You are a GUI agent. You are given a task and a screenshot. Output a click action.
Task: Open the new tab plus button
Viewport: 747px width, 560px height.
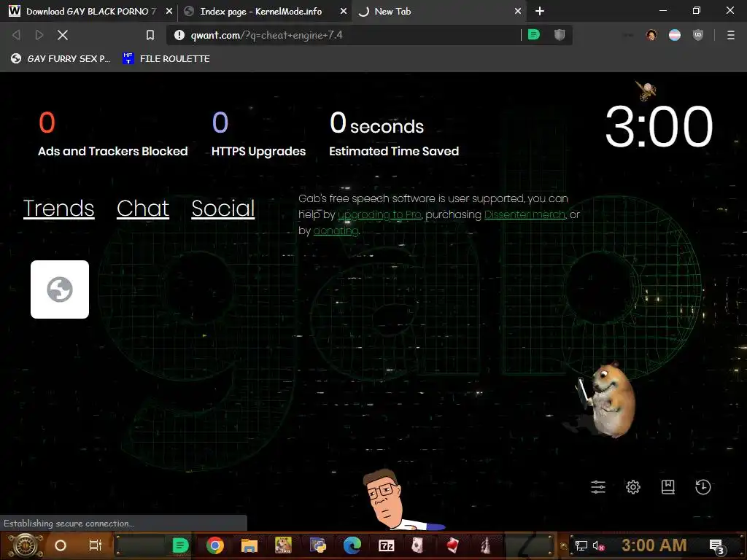pos(539,11)
